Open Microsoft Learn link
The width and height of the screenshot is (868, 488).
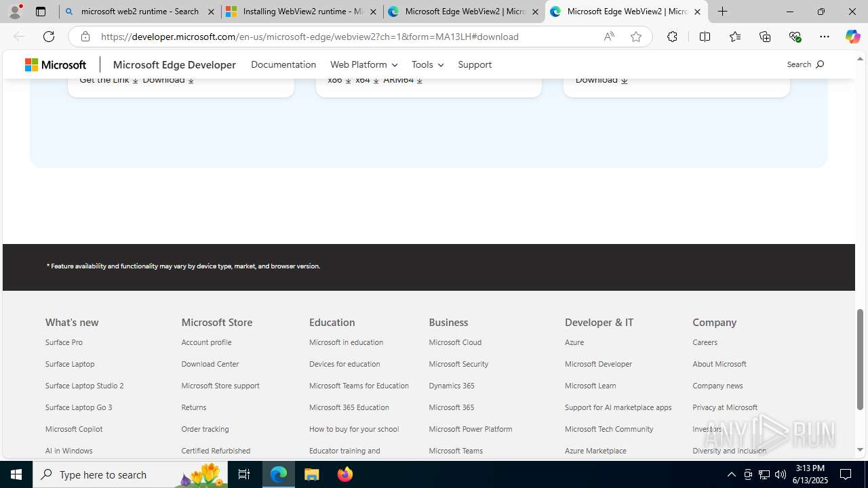tap(590, 386)
